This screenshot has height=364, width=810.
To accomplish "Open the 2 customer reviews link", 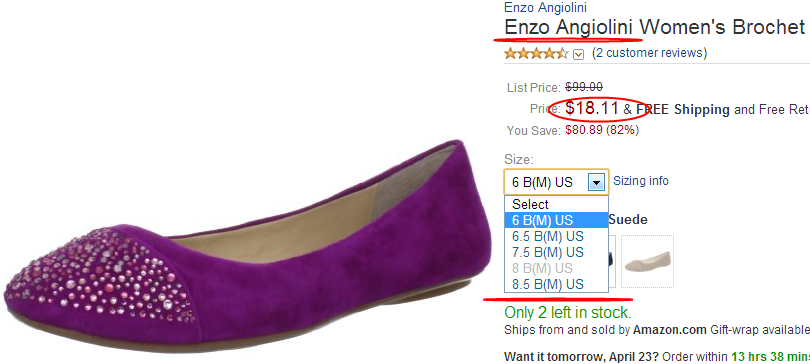I will [649, 53].
